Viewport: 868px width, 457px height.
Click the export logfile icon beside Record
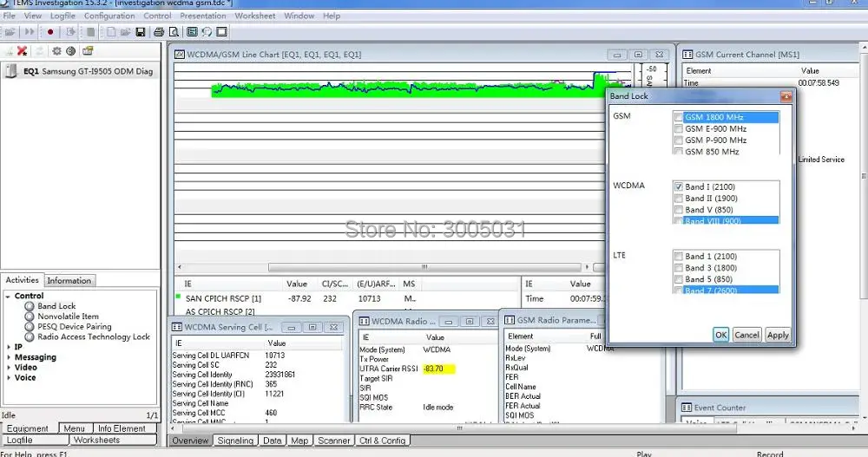(x=70, y=32)
